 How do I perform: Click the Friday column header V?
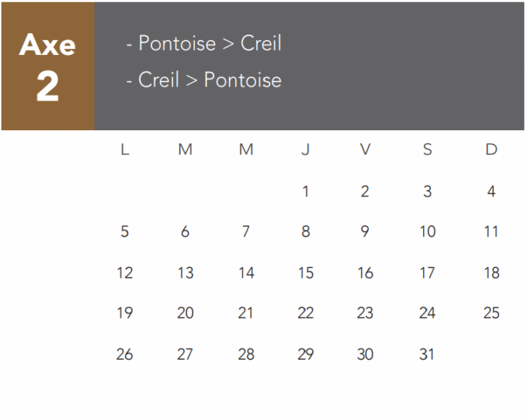(x=365, y=150)
